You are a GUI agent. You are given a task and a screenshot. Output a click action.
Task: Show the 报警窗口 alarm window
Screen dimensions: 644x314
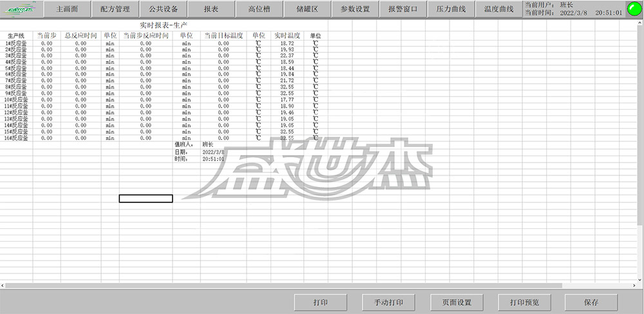402,9
